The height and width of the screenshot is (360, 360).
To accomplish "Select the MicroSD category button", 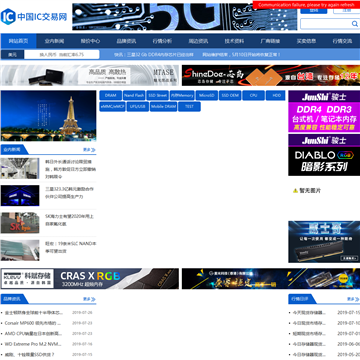I will (x=207, y=95).
